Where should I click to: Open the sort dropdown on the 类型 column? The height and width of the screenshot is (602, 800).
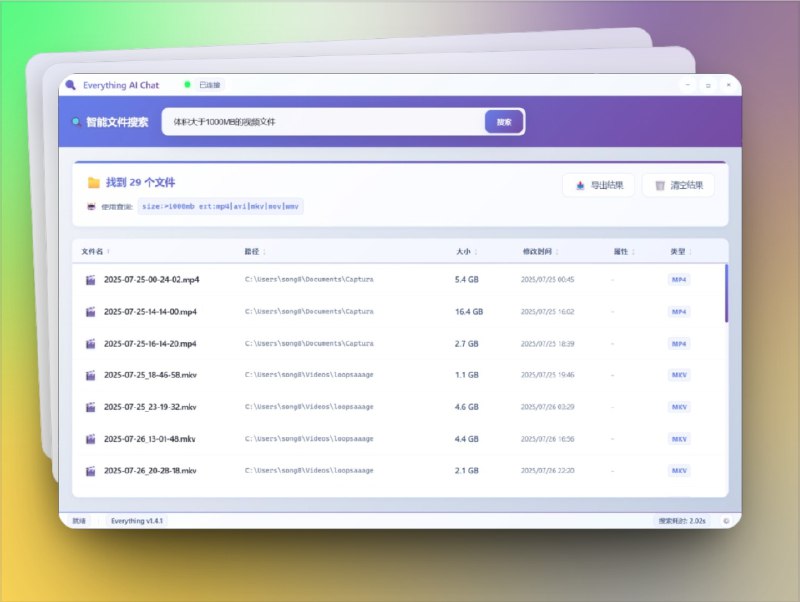(685, 252)
